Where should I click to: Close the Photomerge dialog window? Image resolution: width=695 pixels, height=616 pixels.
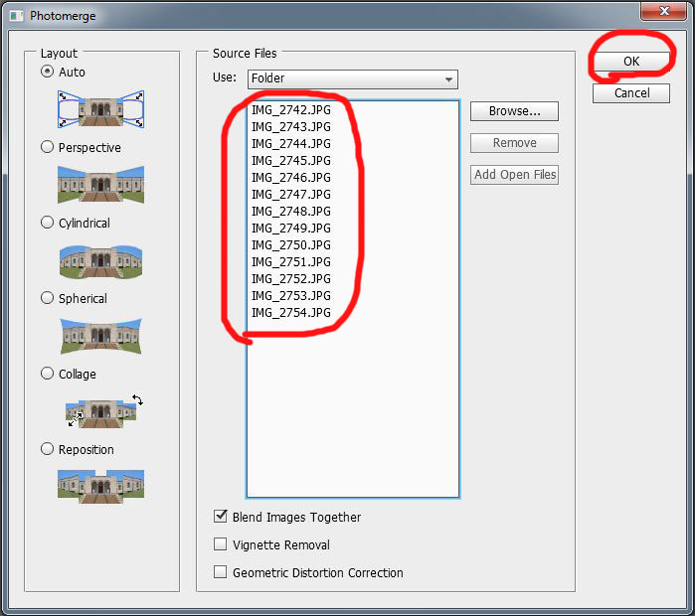(x=663, y=11)
